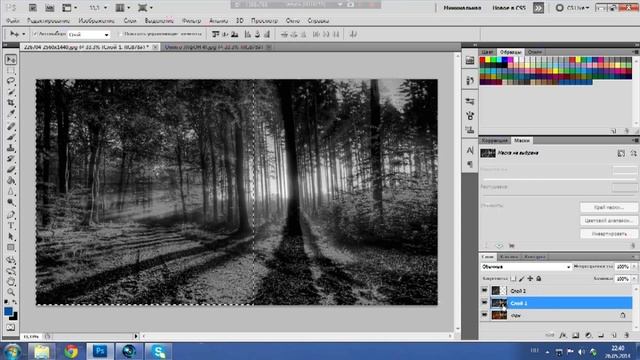Open the layer opacity arrow
Screen dimensions: 640x360
634,267
